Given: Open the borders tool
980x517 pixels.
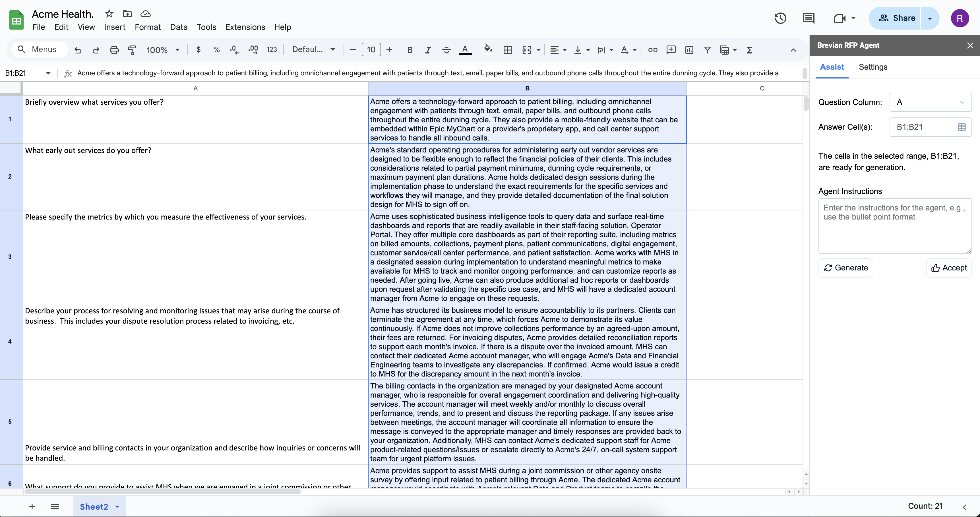Looking at the screenshot, I should coord(508,50).
